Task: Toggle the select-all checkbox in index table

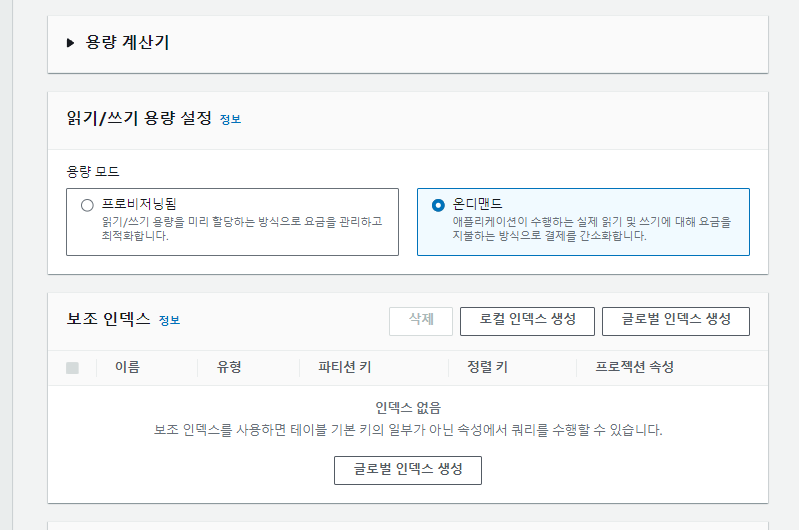Action: (x=72, y=368)
